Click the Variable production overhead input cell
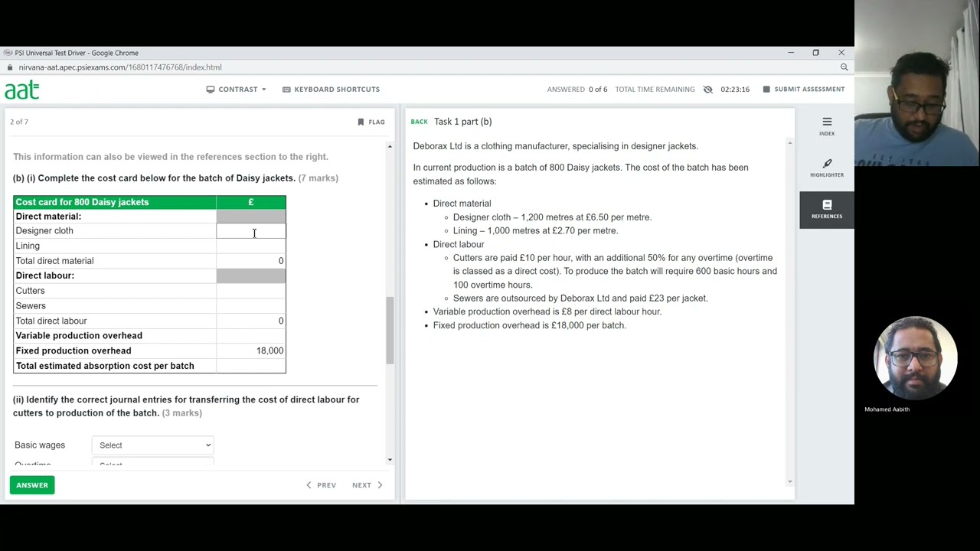This screenshot has width=980, height=551. [x=250, y=336]
